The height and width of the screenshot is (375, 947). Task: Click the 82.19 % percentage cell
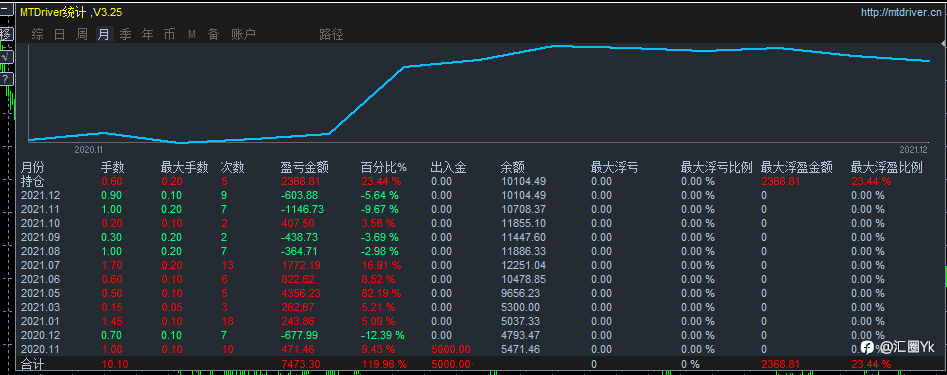point(380,293)
